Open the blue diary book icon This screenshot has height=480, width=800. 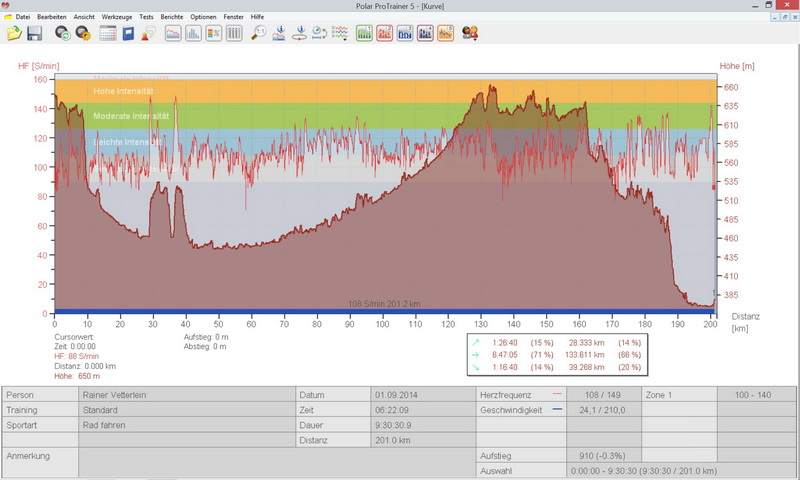coord(128,33)
